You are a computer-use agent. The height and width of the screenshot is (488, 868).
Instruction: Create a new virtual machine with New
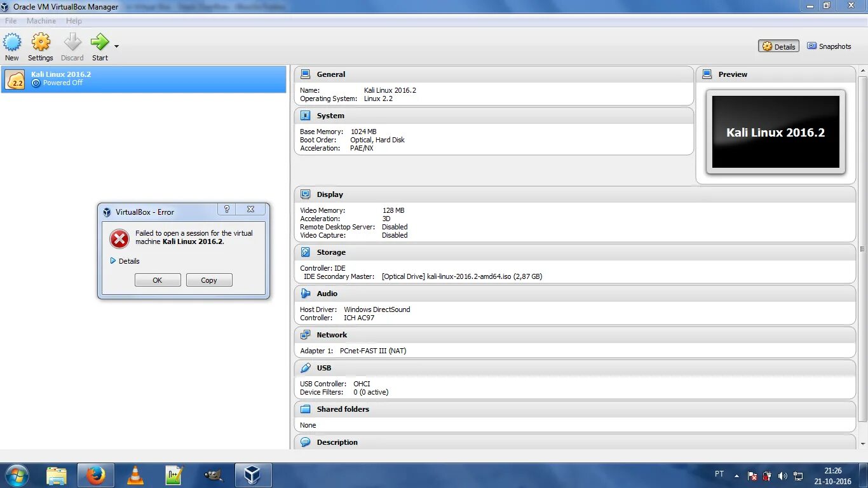click(12, 48)
